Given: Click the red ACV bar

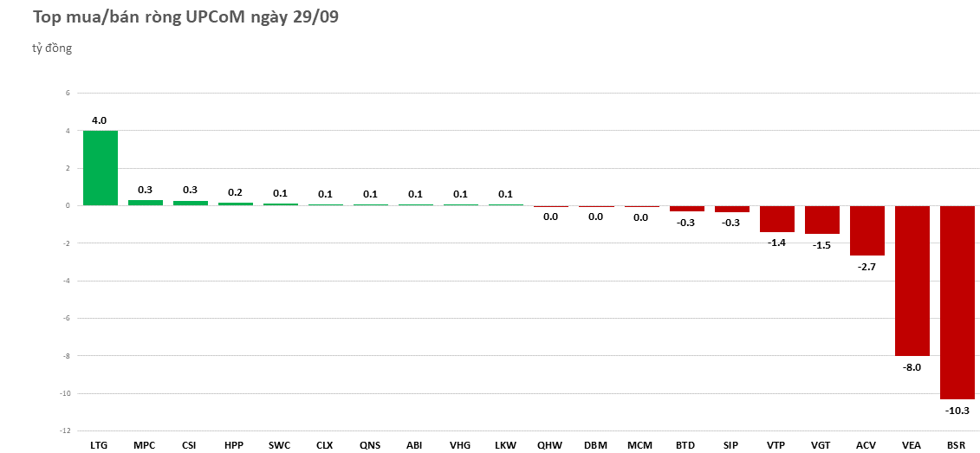Looking at the screenshot, I should point(866,230).
